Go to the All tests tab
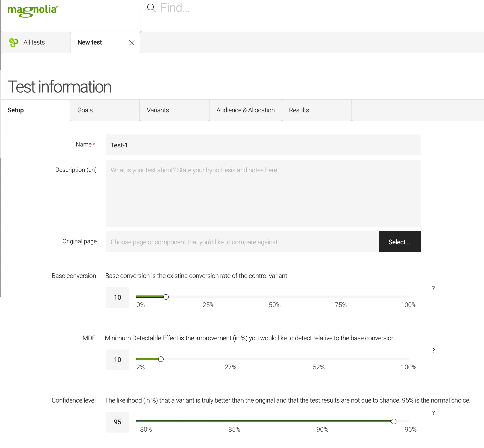 [x=34, y=42]
